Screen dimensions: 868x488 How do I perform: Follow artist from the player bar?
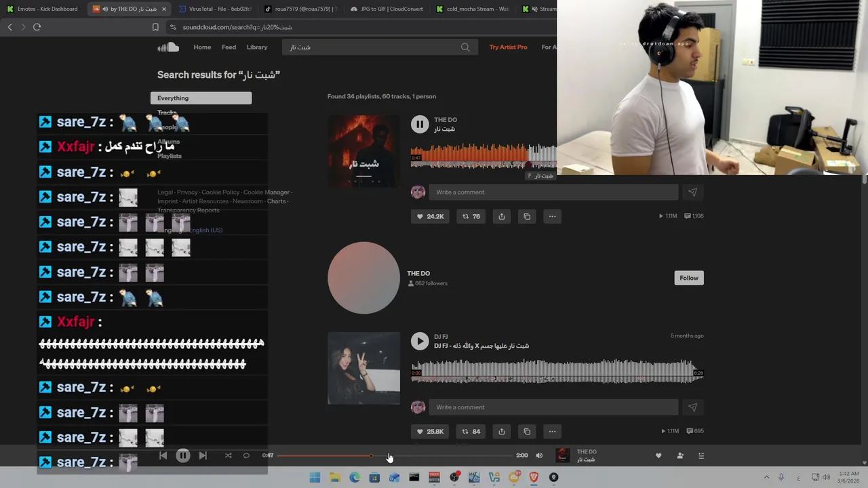(680, 456)
